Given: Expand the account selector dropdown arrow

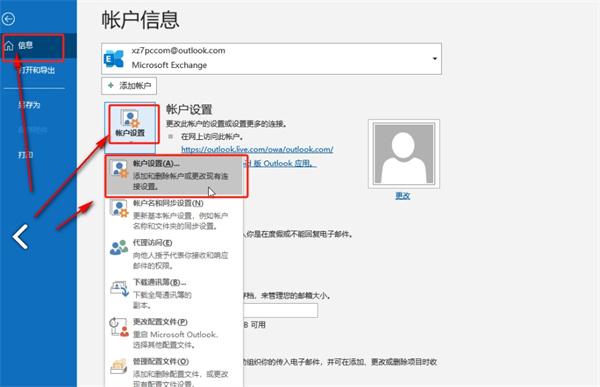Looking at the screenshot, I should pos(435,59).
